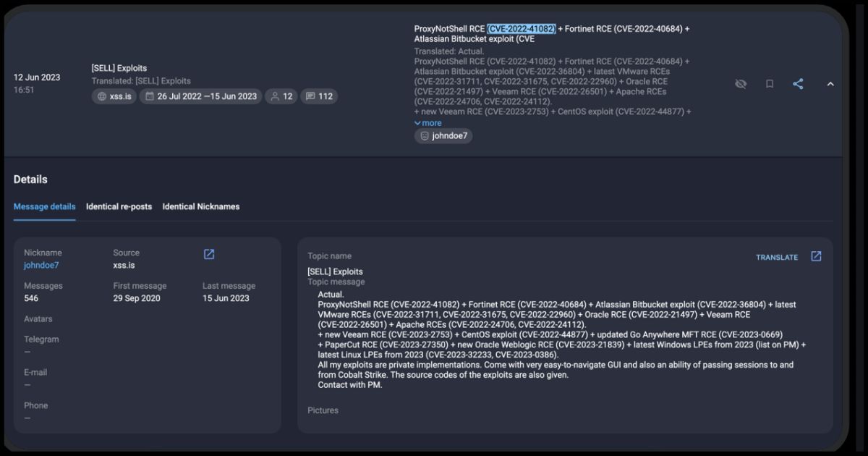Expand the truncated message with 'more'

(428, 123)
